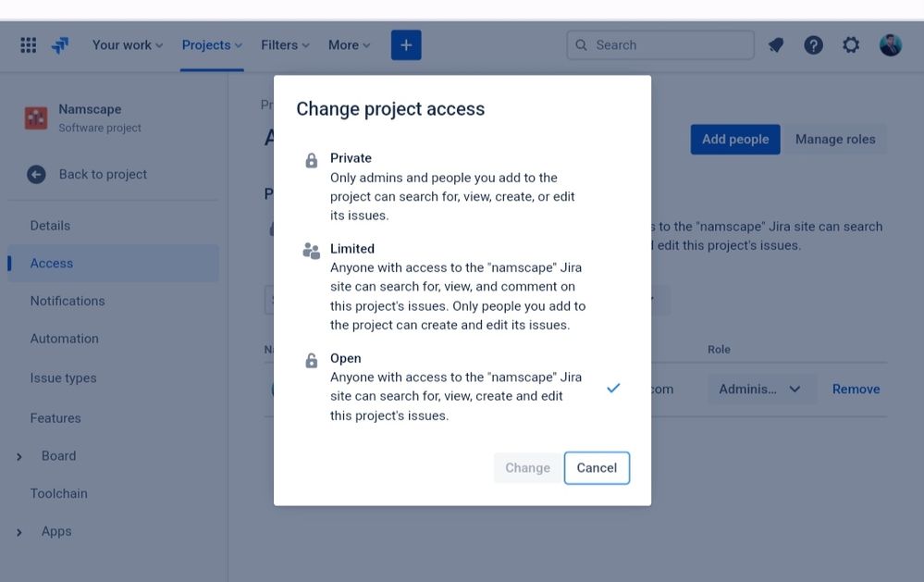Click the Remove link
Screen dimensions: 924x582
[x=856, y=390]
